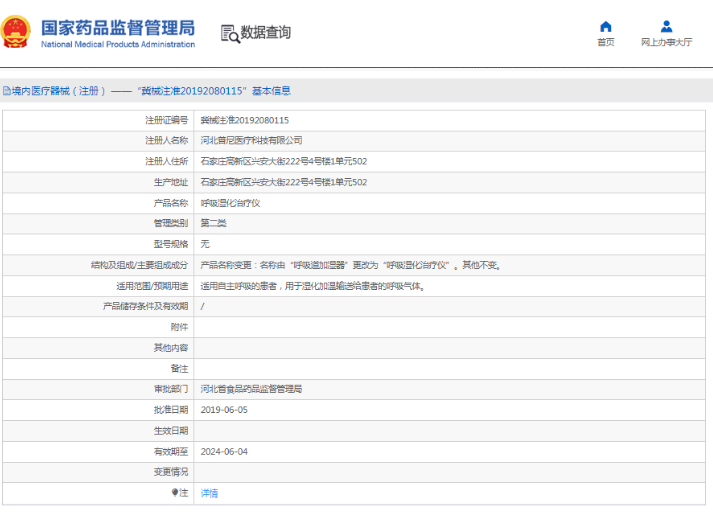This screenshot has height=512, width=713.
Task: Select the 注册人住所 address value
Action: [x=284, y=161]
